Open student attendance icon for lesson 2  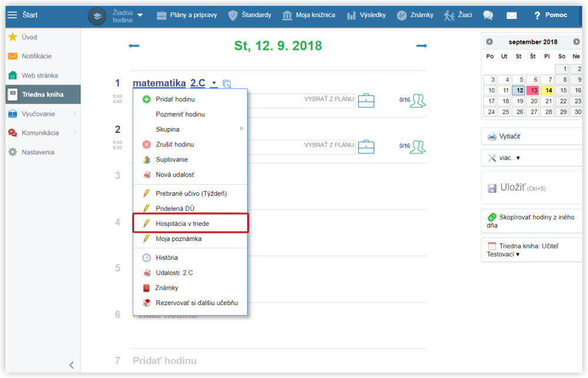click(418, 146)
